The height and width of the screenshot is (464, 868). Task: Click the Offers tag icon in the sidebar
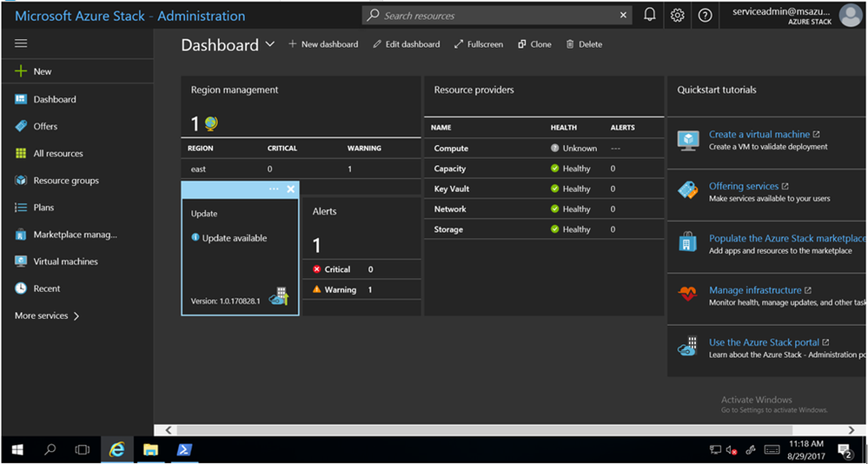(x=21, y=126)
